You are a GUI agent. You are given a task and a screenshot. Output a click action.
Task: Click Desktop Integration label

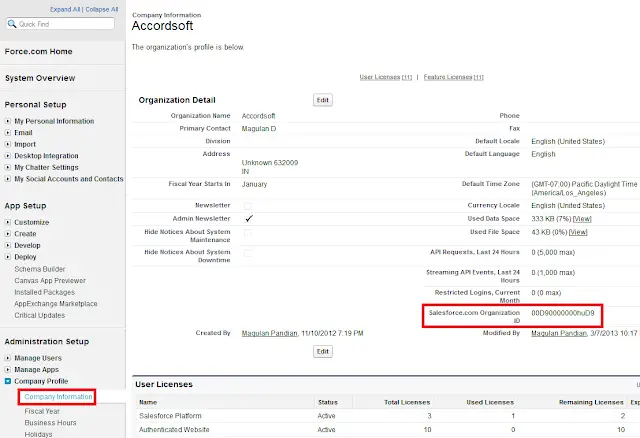pyautogui.click(x=46, y=156)
